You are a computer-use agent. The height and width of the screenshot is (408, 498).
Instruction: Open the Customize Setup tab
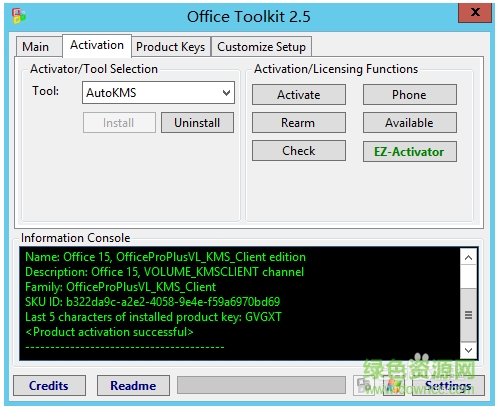point(261,47)
